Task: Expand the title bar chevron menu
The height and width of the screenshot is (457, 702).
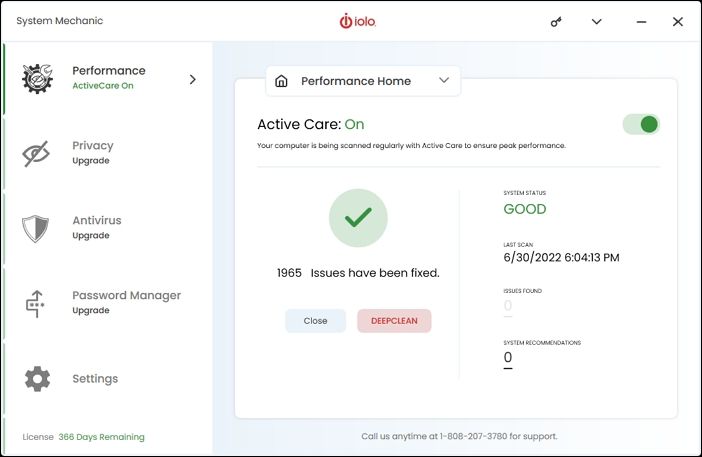Action: coord(596,21)
